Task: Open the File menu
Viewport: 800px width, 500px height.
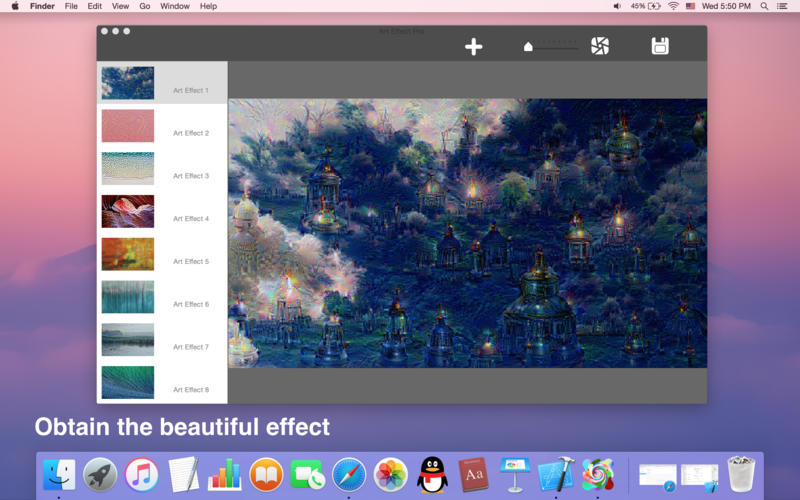Action: [71, 6]
